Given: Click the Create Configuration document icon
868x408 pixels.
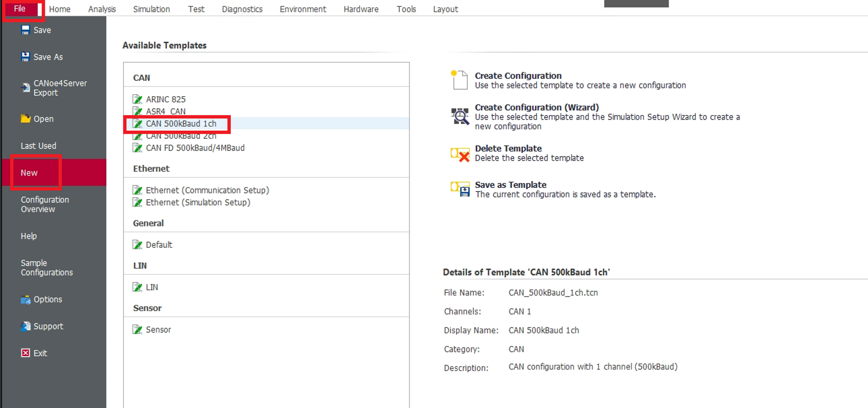Looking at the screenshot, I should point(459,80).
